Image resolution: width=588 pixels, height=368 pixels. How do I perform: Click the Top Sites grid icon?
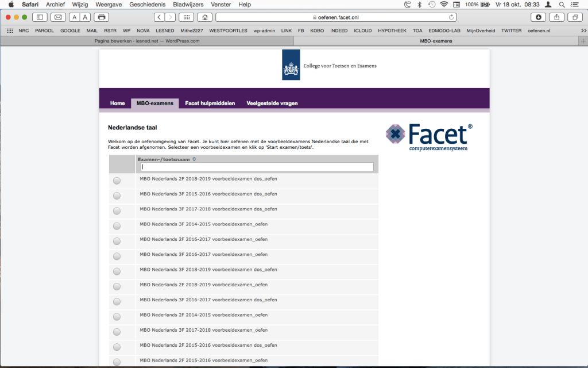[185, 17]
